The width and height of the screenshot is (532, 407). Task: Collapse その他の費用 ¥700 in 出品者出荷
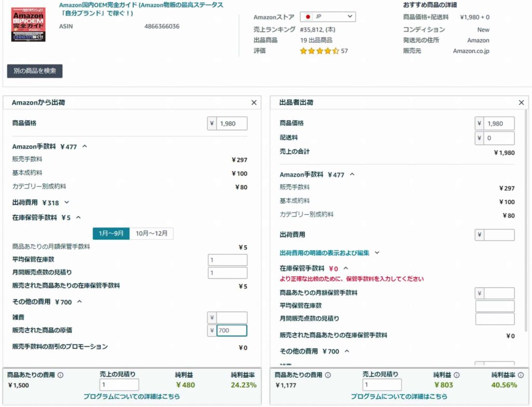click(347, 351)
